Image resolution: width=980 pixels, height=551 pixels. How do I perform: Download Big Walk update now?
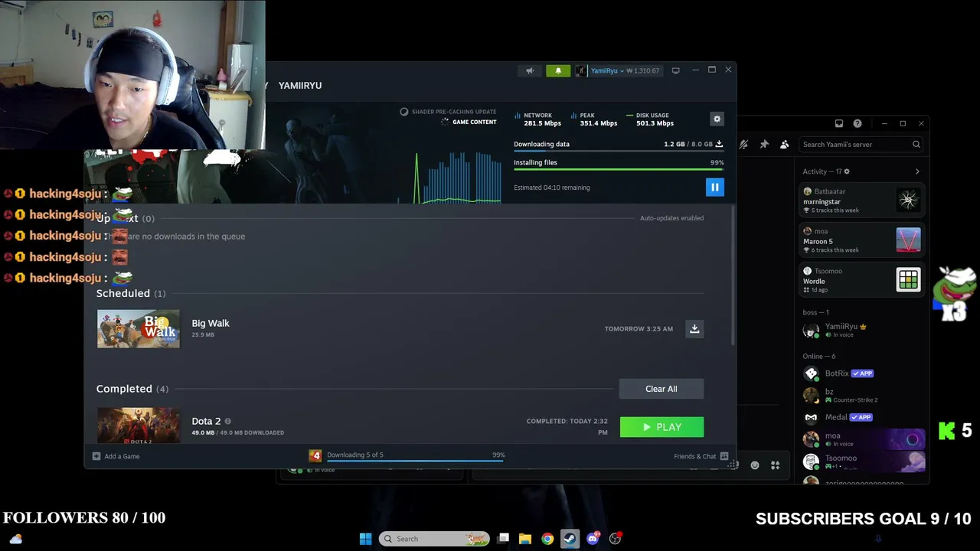pos(694,328)
